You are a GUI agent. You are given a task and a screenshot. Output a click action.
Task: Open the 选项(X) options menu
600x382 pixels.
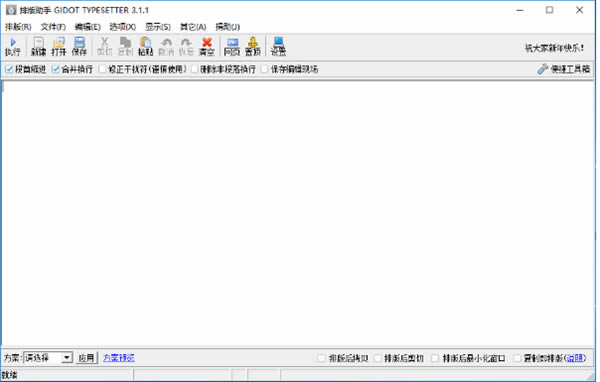pos(122,27)
